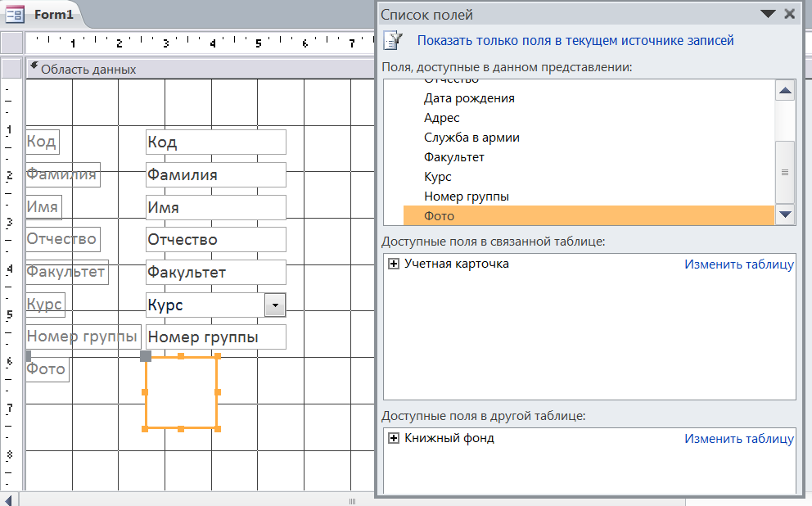Click the Область данных section bar
The width and height of the screenshot is (812, 506).
point(200,69)
